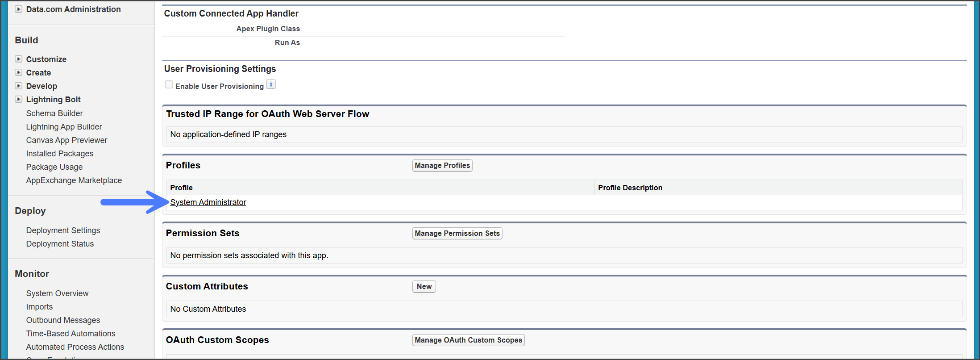Open Deployment Settings link
Screen dimensions: 980x360
[63, 230]
